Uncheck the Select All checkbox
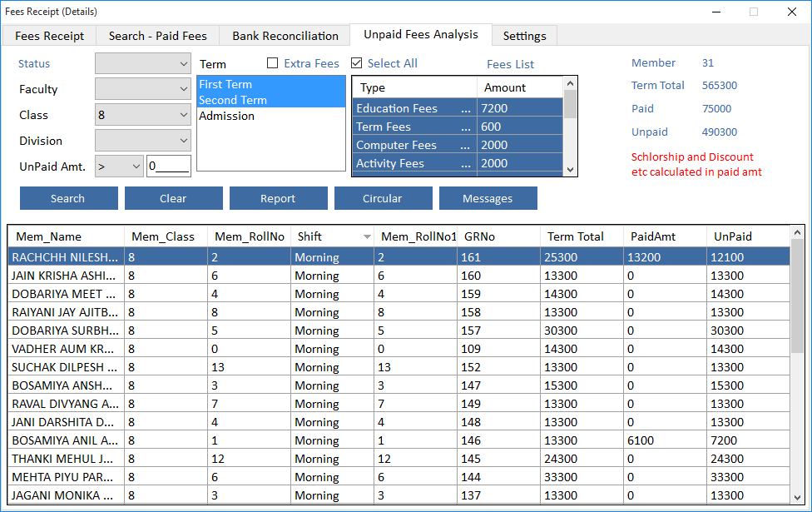The image size is (812, 512). (356, 63)
